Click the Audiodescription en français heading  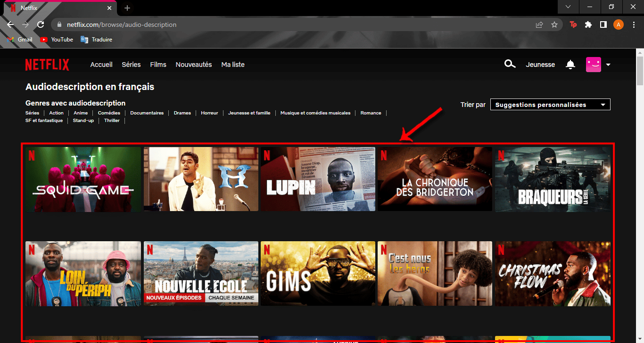90,87
